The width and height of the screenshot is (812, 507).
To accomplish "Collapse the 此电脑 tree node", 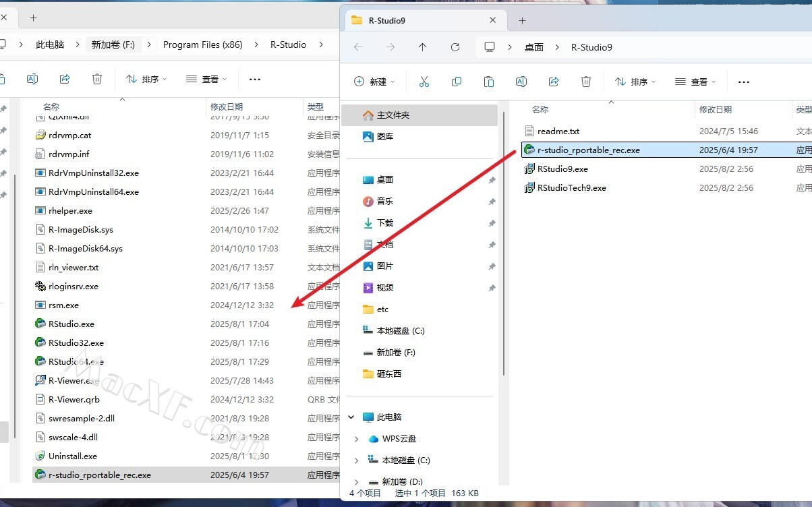I will point(351,417).
